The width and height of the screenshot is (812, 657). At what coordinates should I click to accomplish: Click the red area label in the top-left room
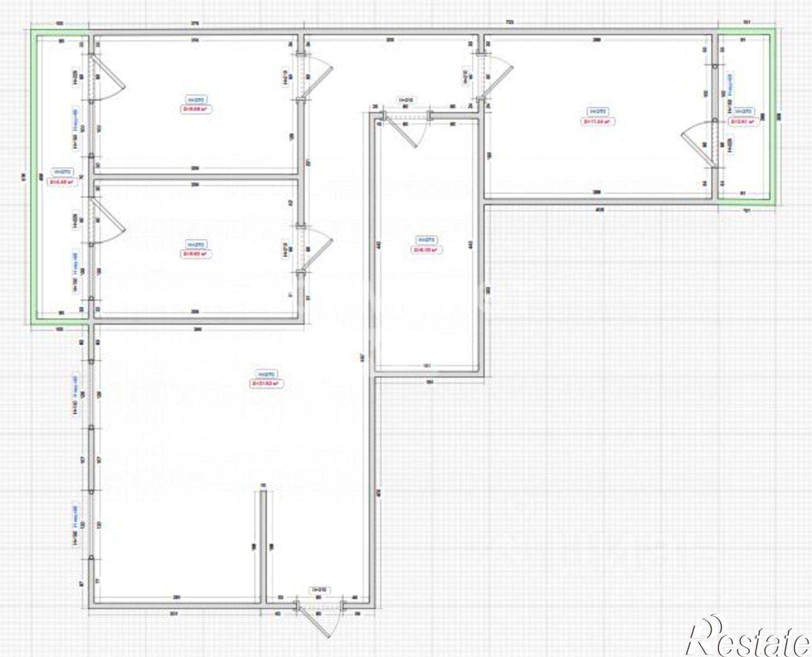pyautogui.click(x=196, y=109)
